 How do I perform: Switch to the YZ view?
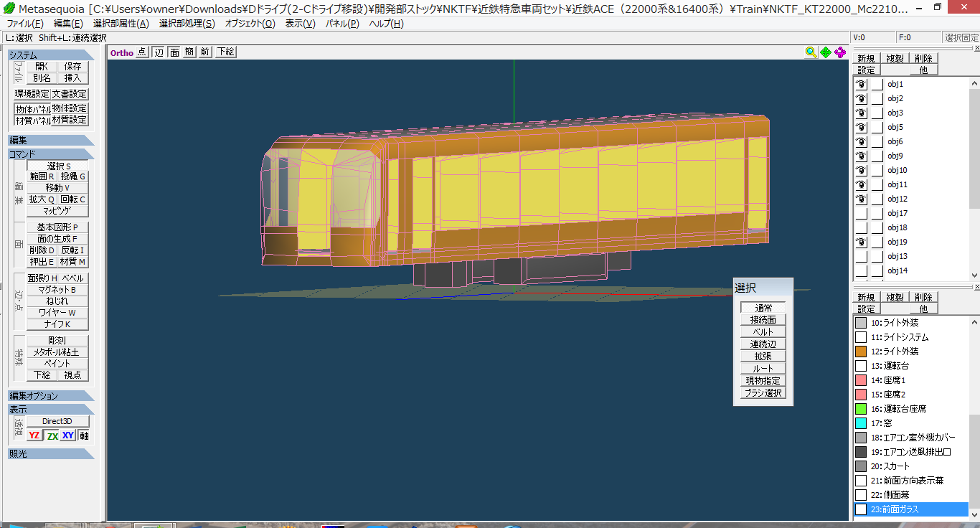tap(34, 435)
